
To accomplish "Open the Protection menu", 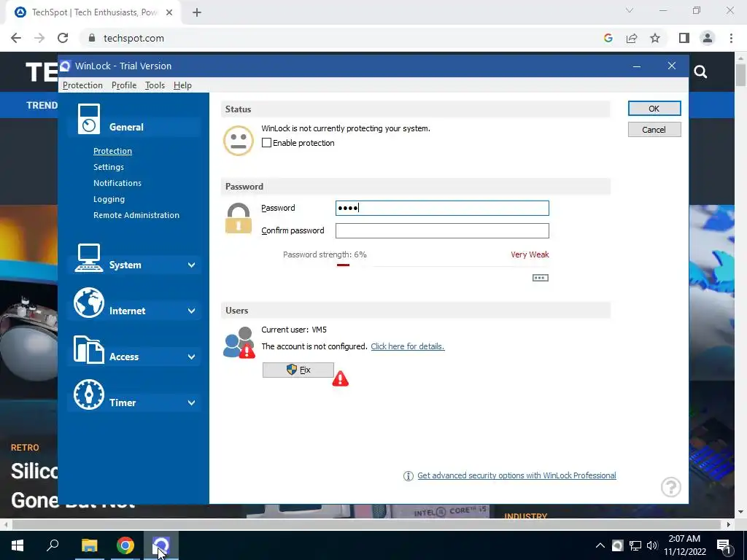I will click(82, 85).
